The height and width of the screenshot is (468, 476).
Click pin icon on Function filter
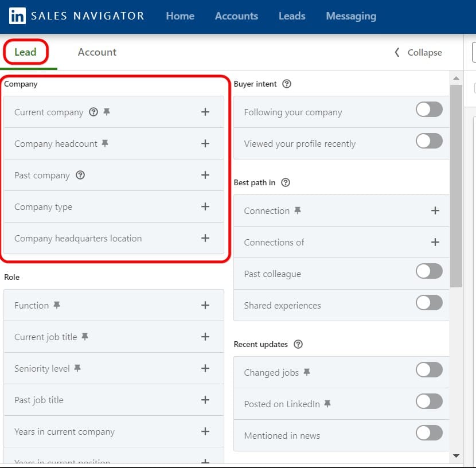(x=57, y=305)
